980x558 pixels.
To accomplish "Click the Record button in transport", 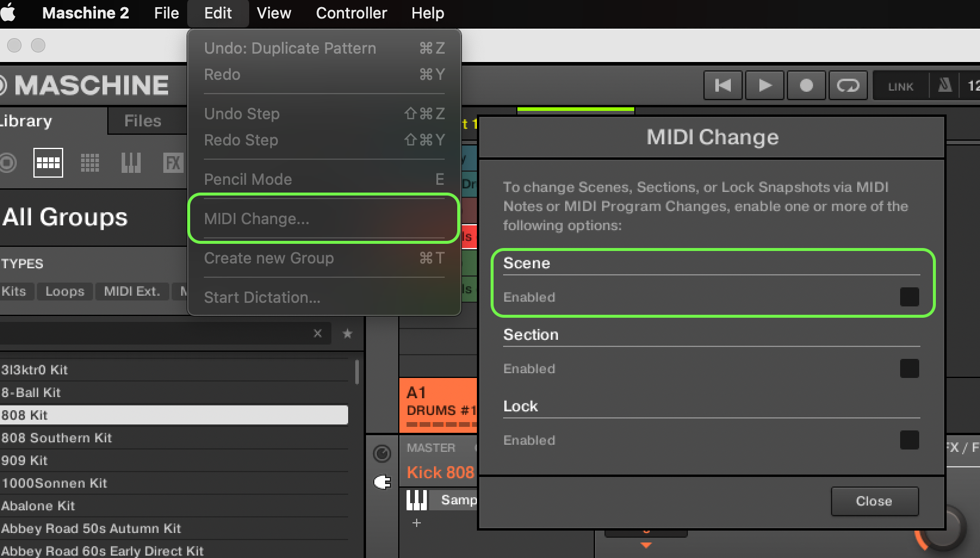I will (806, 86).
